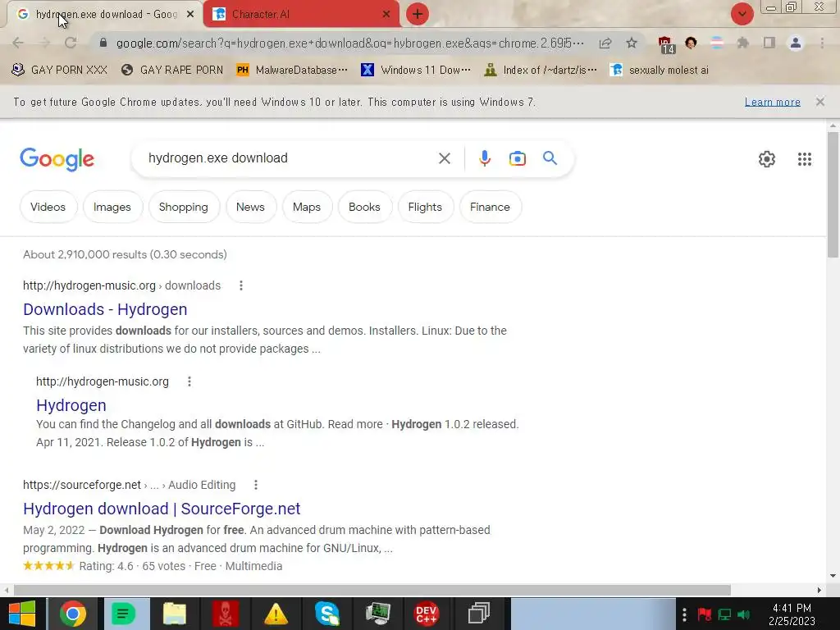
Task: Open the red skull app in taskbar
Action: tap(226, 614)
